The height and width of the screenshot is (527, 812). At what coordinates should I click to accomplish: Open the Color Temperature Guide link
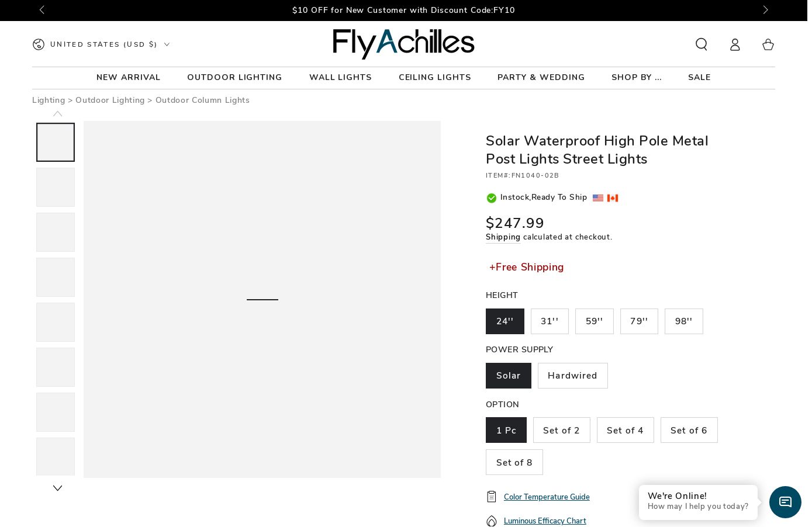coord(547,497)
